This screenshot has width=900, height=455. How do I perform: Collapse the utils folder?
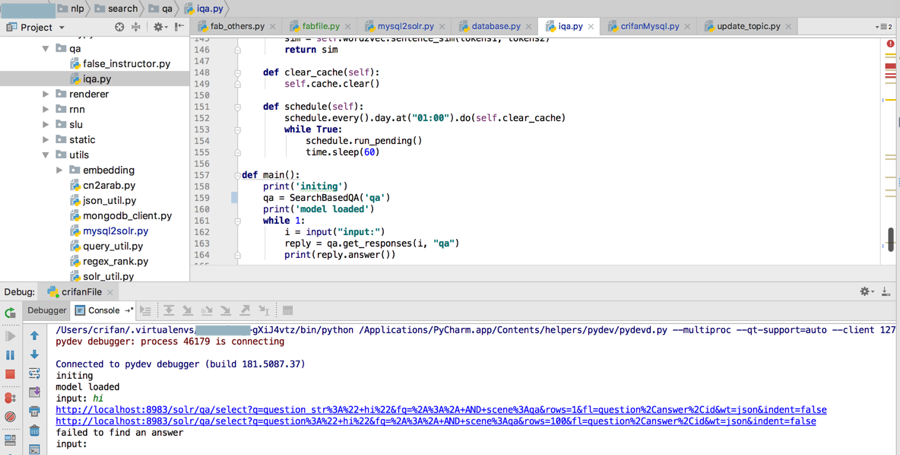point(45,155)
